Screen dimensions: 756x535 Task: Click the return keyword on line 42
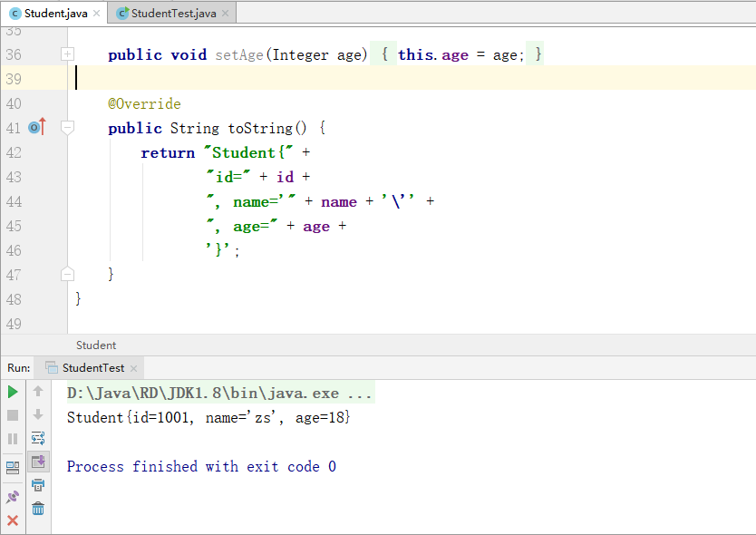pos(168,153)
